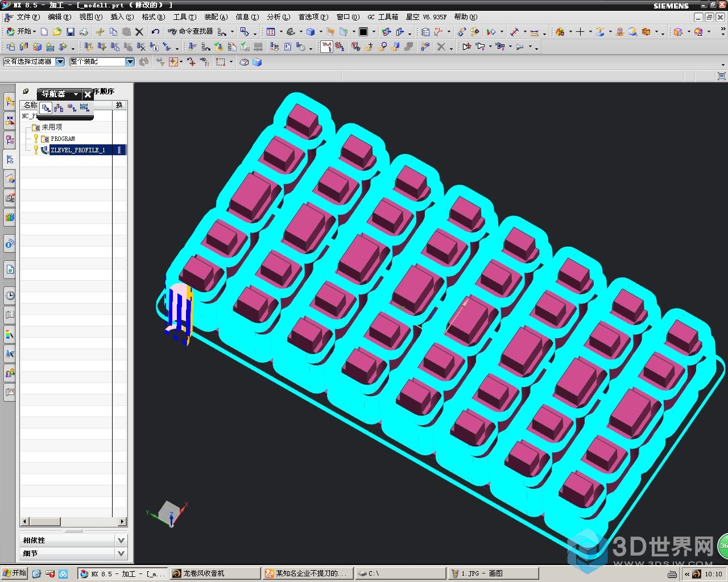Click the New file icon in the toolbar
The image size is (728, 582).
point(44,32)
